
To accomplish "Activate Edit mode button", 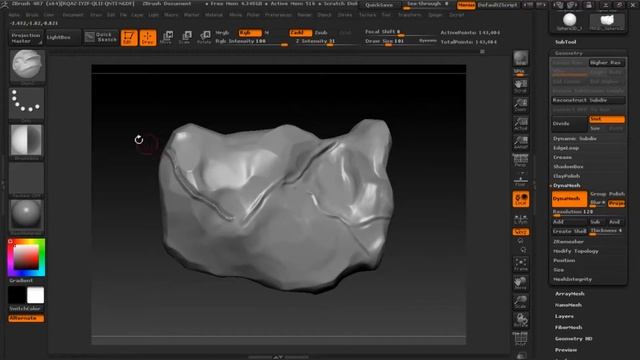I will coord(129,38).
